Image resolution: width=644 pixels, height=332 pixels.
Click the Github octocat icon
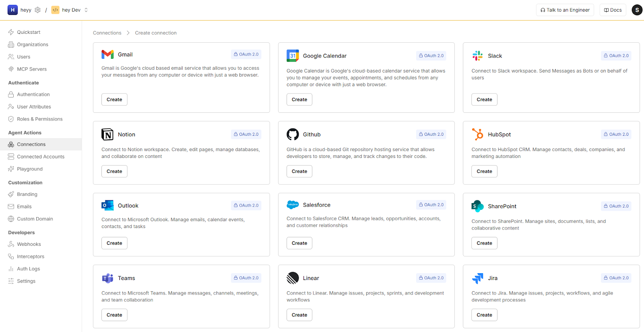[x=293, y=134]
